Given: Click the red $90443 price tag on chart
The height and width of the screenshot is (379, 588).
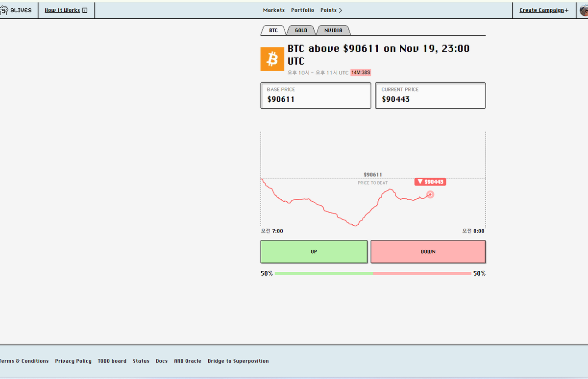Looking at the screenshot, I should [430, 182].
